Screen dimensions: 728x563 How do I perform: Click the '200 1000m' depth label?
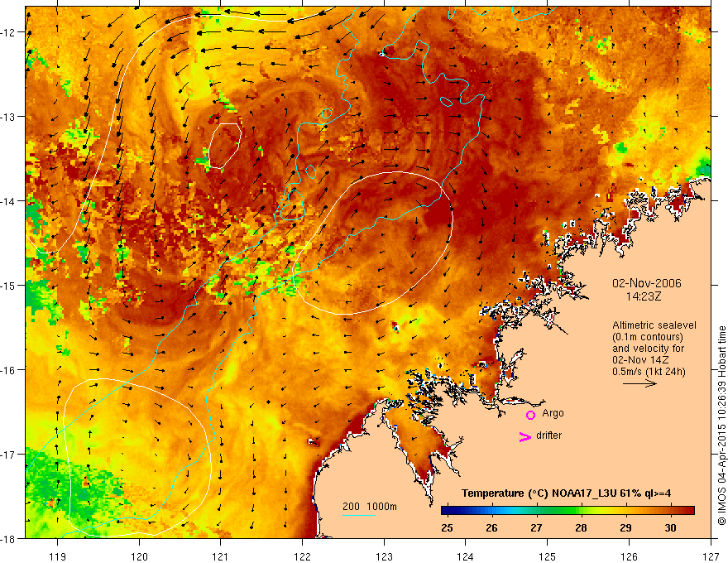coord(370,507)
